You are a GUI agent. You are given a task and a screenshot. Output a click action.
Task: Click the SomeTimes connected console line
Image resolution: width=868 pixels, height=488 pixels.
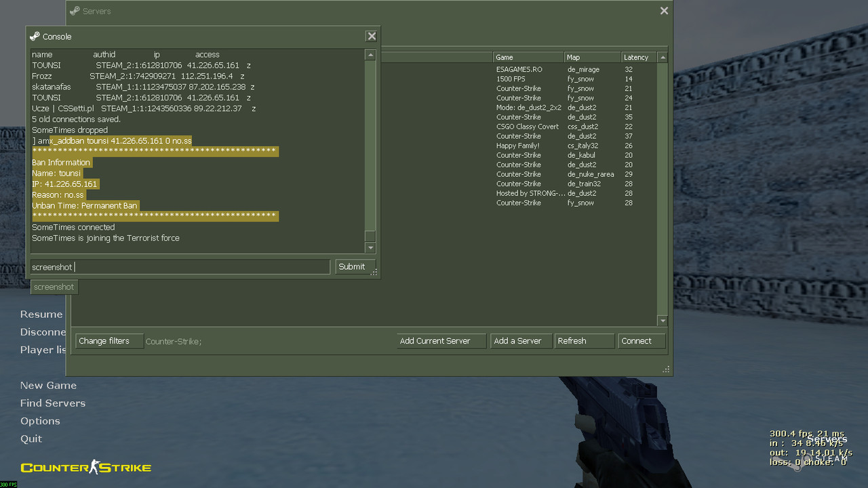point(73,228)
